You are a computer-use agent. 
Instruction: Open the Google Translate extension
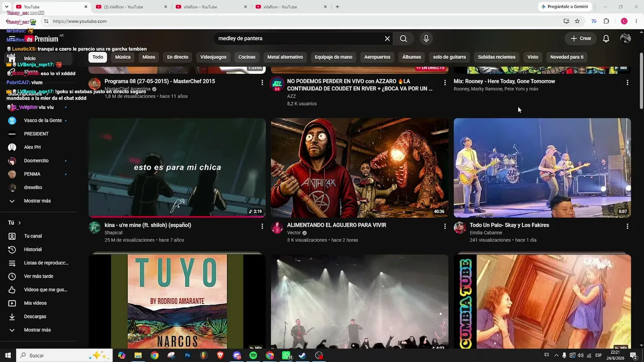(x=594, y=21)
